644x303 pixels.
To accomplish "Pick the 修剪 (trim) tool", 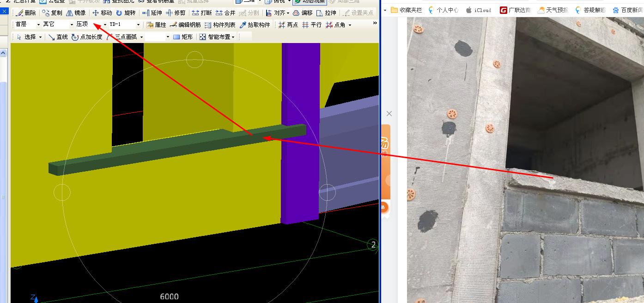I will [176, 13].
